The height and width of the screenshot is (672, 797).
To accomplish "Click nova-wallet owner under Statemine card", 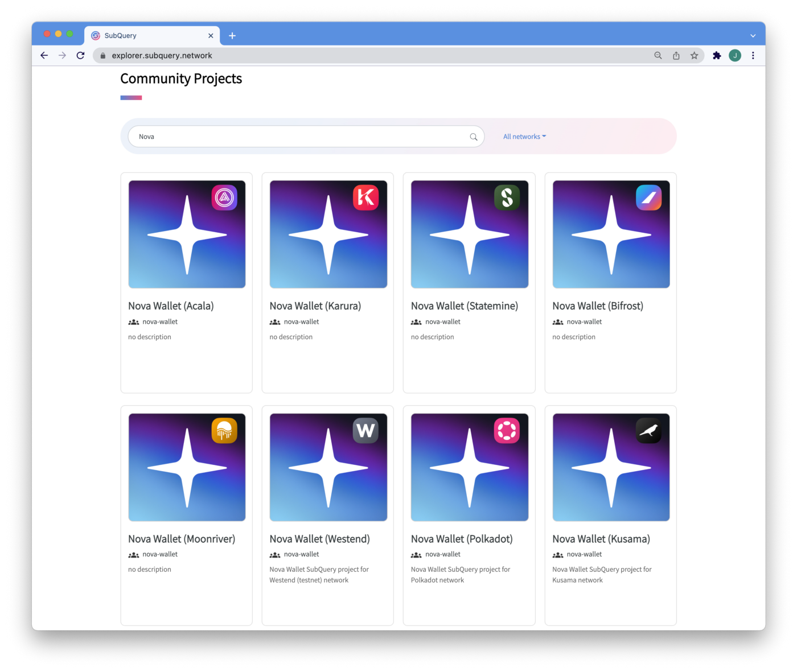I will [x=443, y=321].
